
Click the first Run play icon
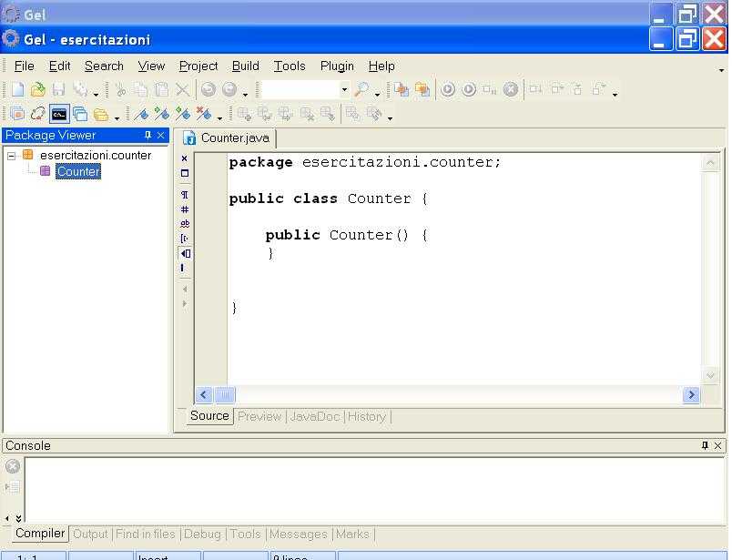click(448, 89)
